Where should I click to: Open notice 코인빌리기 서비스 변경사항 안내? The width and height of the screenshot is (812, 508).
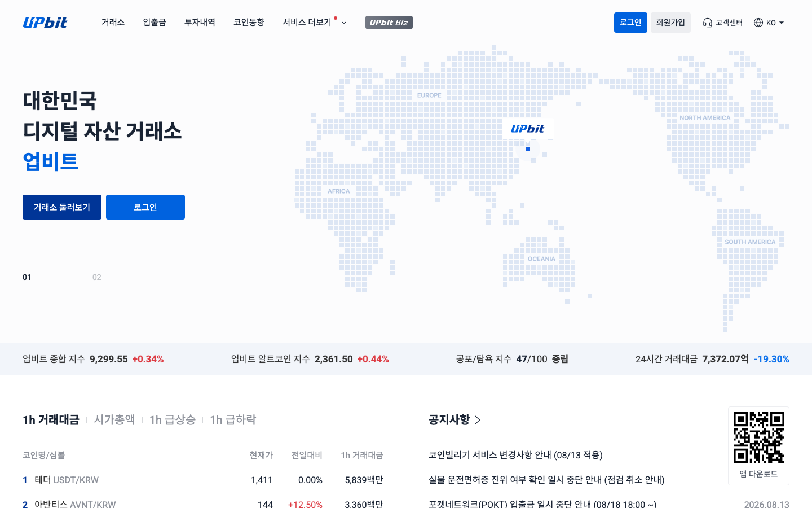coord(515,455)
